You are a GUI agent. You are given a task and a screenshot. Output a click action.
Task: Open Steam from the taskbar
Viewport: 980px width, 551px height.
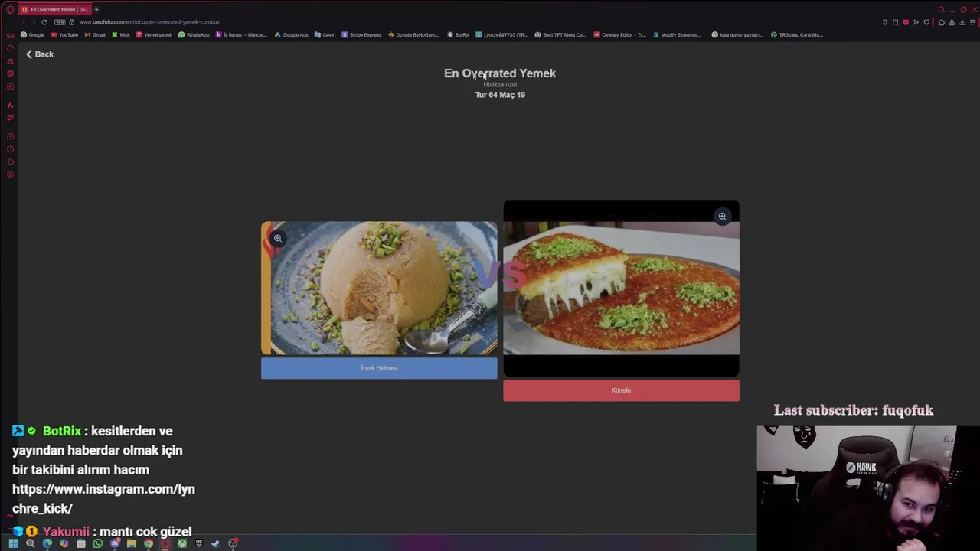216,543
